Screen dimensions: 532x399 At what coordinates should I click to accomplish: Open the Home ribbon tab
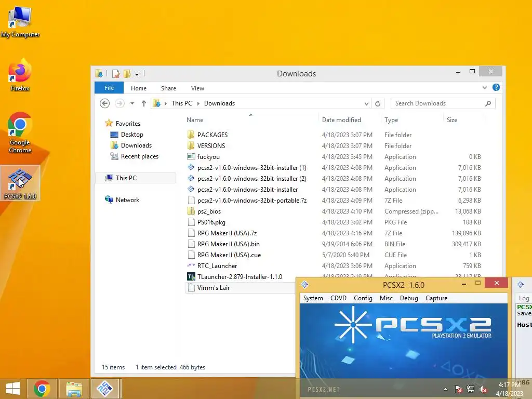[x=138, y=88]
